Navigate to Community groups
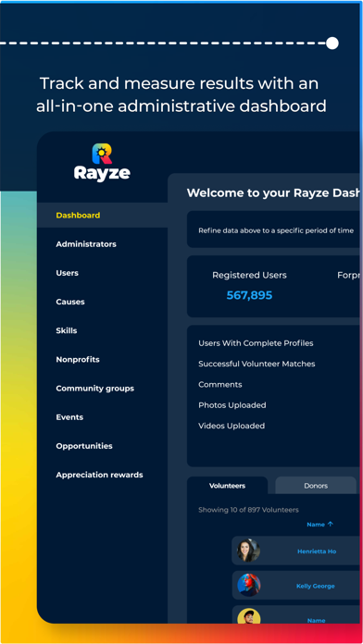Screen dimensions: 363x644 pyautogui.click(x=95, y=388)
